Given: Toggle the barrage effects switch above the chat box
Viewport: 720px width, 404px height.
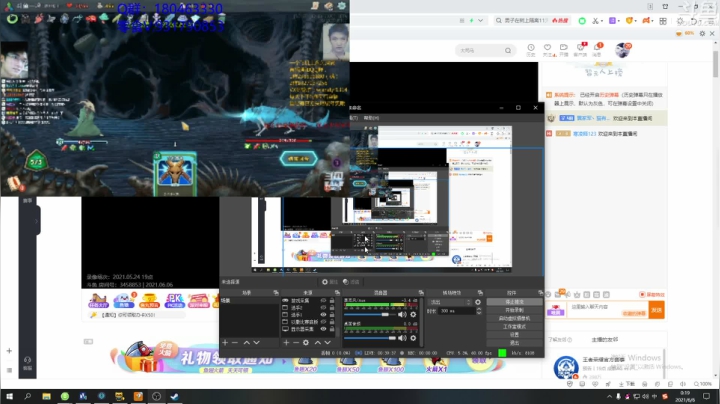Looking at the screenshot, I should tap(652, 294).
